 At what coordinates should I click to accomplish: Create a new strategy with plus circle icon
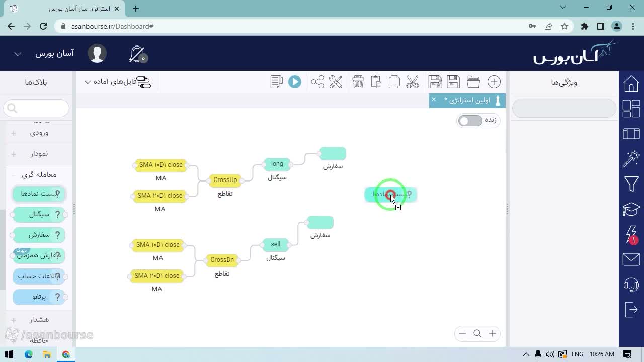494,82
